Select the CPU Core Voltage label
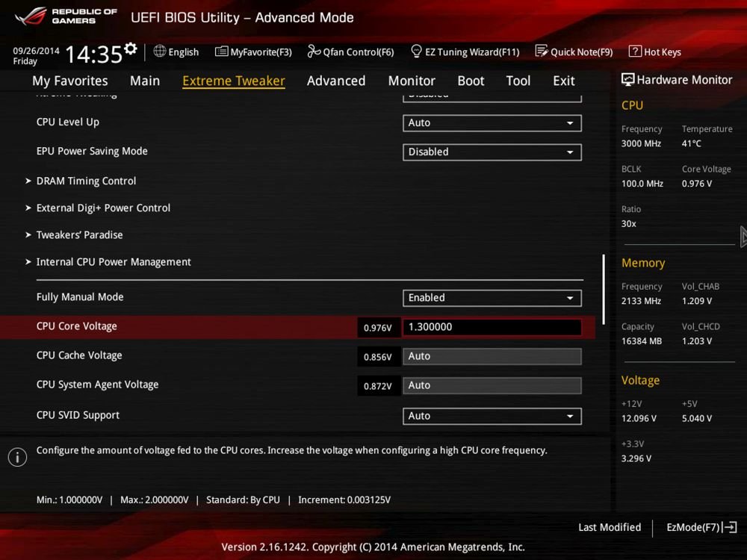This screenshot has height=560, width=747. (x=77, y=326)
